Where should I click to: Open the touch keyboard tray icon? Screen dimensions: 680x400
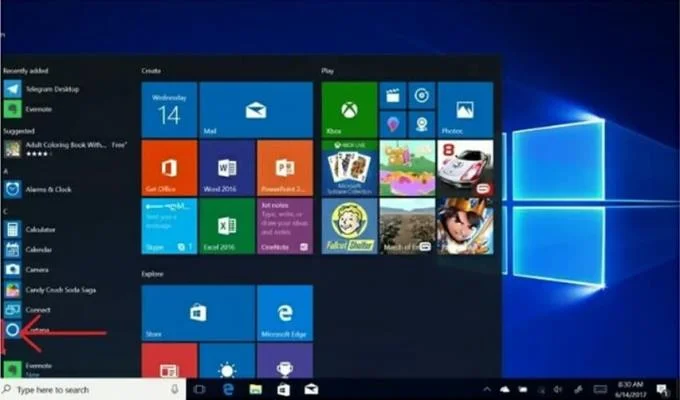[x=600, y=390]
